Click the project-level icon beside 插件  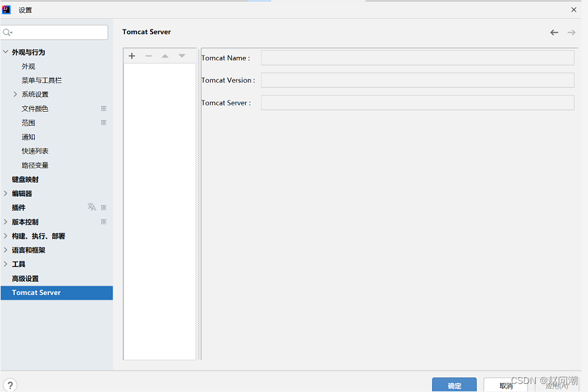click(x=104, y=207)
